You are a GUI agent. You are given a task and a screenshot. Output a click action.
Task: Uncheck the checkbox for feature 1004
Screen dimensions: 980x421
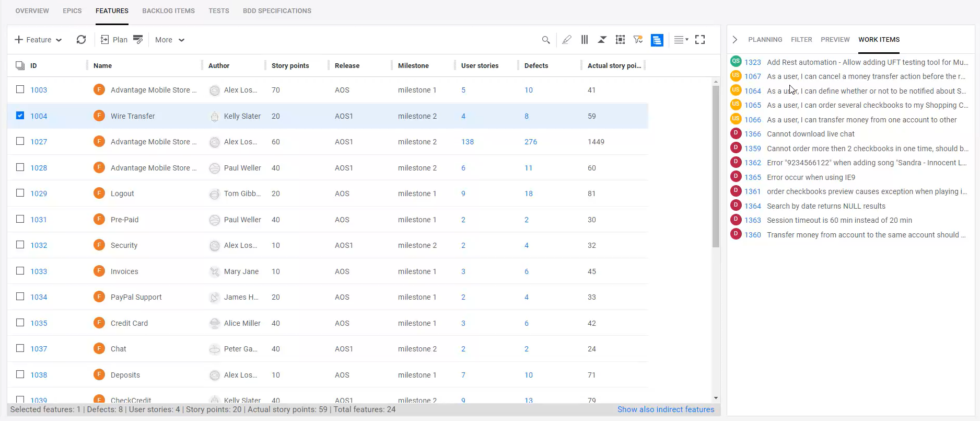pyautogui.click(x=20, y=116)
